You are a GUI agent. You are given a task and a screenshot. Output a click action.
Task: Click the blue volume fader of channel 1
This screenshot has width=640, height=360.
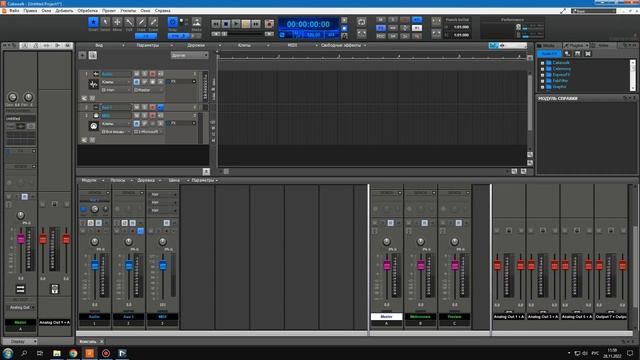coord(95,265)
